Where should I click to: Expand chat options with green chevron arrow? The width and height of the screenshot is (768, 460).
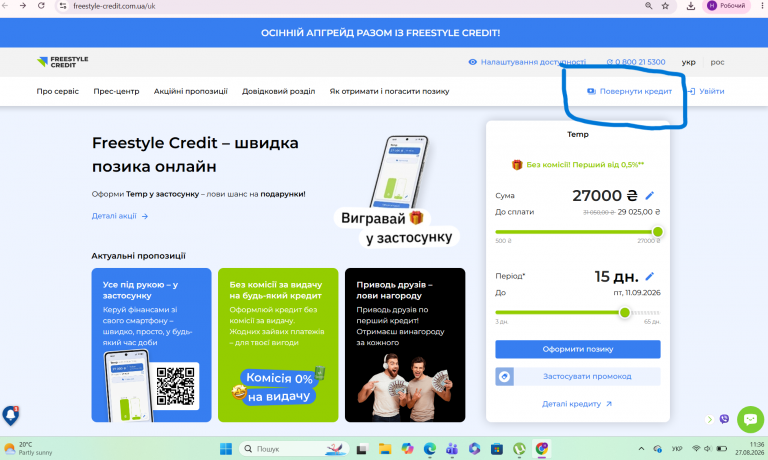(709, 419)
